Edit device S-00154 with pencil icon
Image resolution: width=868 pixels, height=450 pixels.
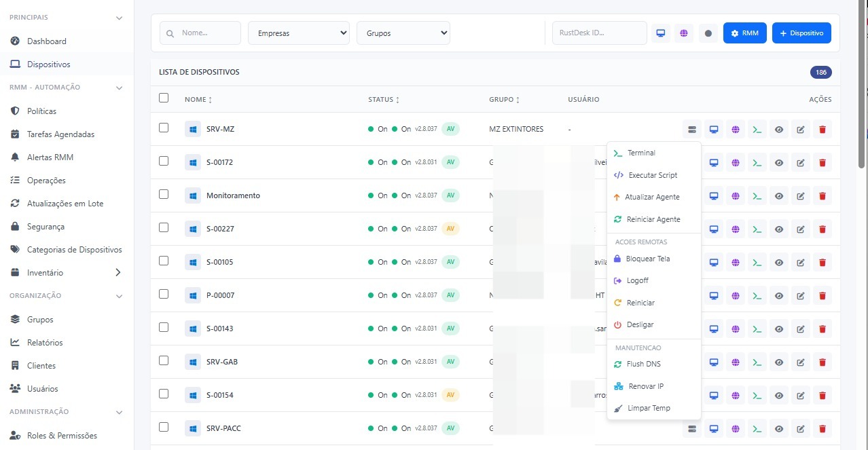[x=801, y=395]
